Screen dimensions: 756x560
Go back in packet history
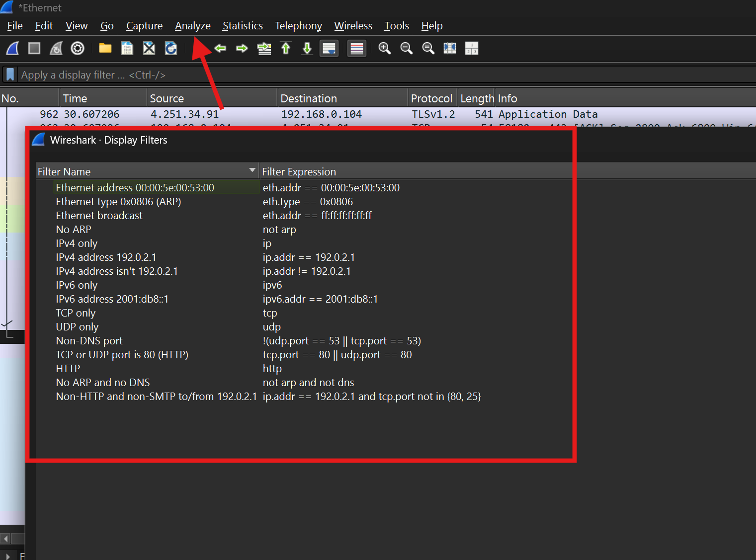click(220, 48)
